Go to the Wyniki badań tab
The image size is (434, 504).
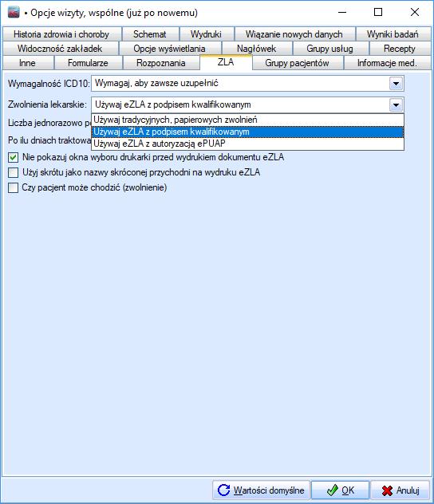(x=393, y=34)
